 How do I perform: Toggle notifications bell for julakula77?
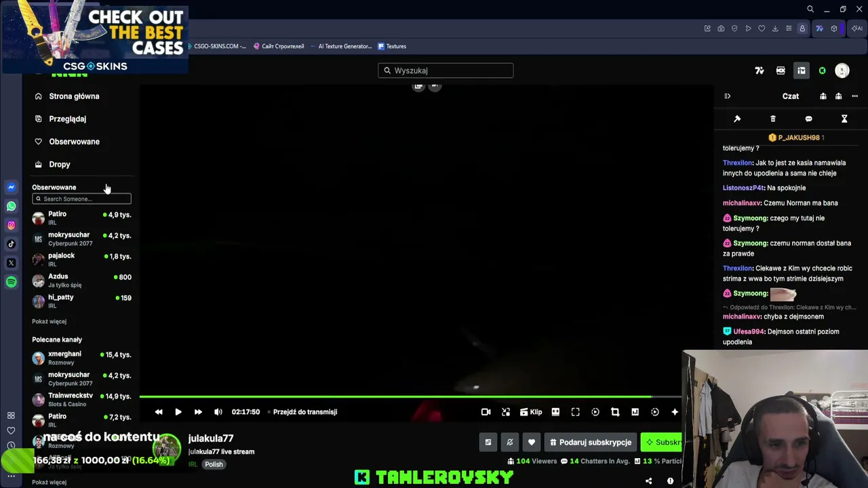coord(510,443)
